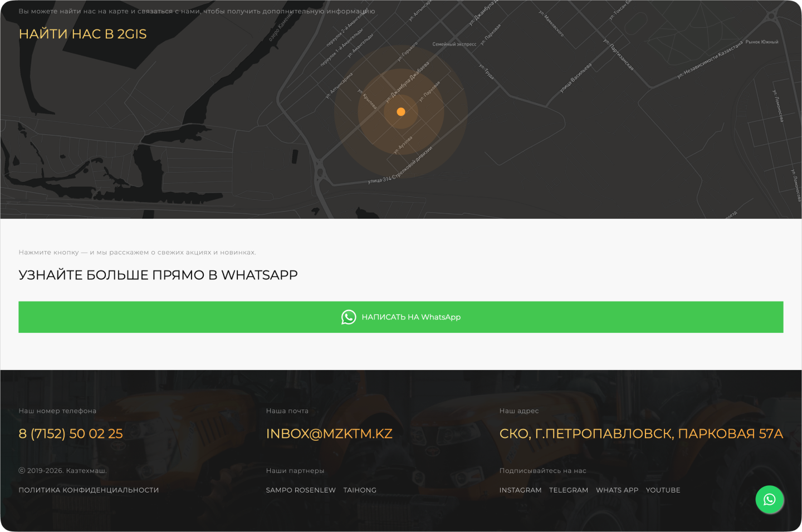
Task: Click the Семейный экспресс label on the map
Action: click(x=455, y=43)
